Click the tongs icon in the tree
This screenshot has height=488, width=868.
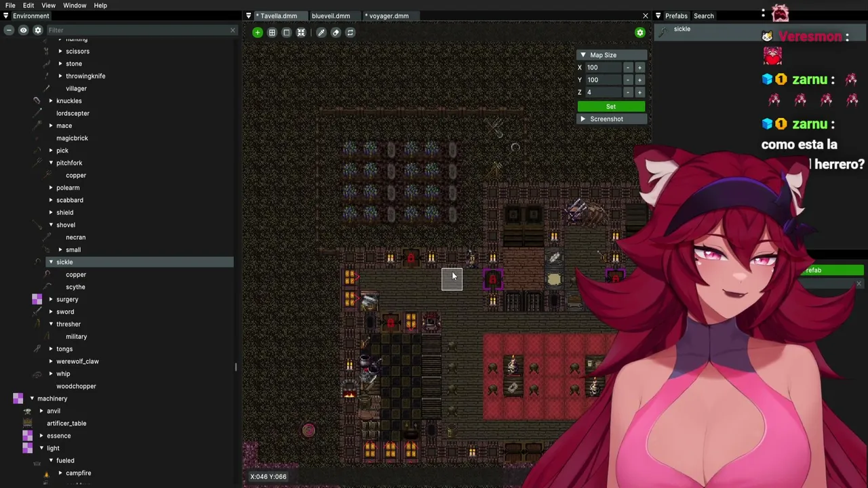pyautogui.click(x=37, y=349)
